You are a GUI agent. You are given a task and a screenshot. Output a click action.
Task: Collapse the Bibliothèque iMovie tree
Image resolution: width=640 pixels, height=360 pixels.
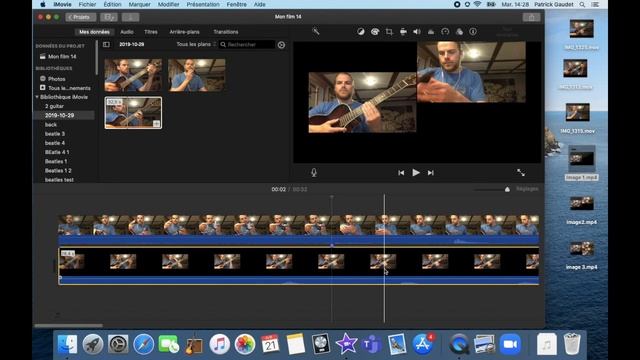[37, 97]
